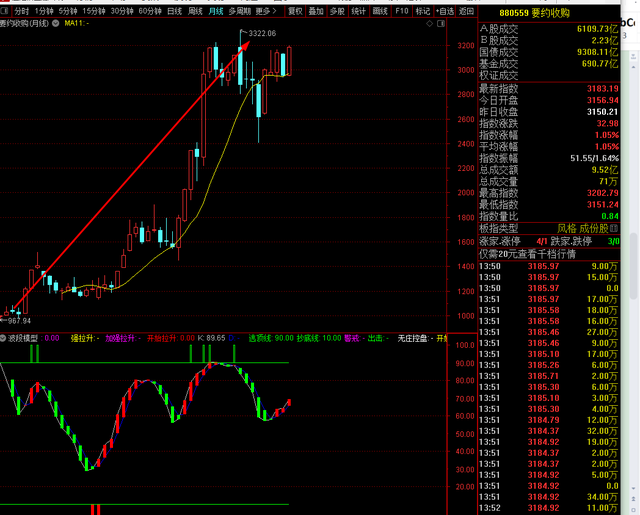640x515 pixels.
Task: Open the 多股 multi-stock view
Action: [337, 11]
